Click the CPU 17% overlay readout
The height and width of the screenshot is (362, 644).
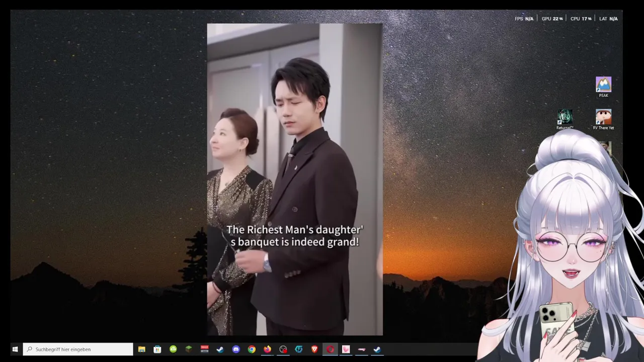(581, 19)
